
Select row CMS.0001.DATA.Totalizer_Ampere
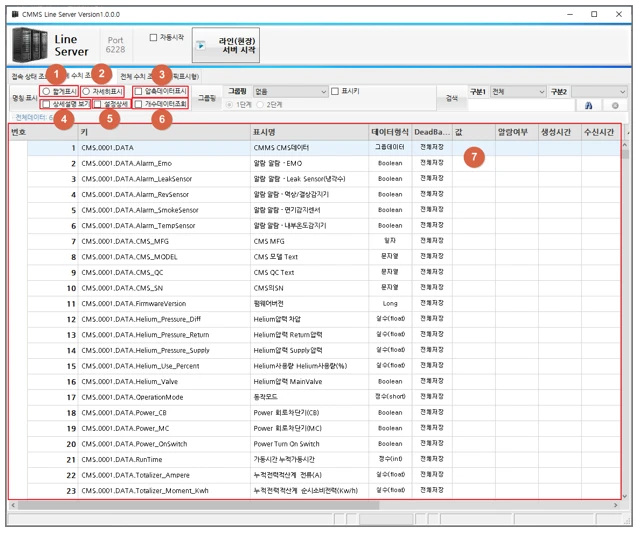point(324,475)
